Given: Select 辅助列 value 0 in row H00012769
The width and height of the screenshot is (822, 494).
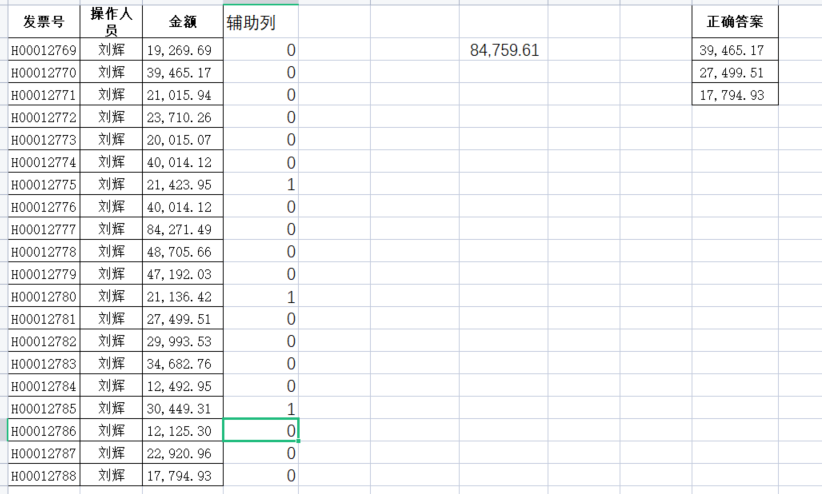Looking at the screenshot, I should pos(261,50).
